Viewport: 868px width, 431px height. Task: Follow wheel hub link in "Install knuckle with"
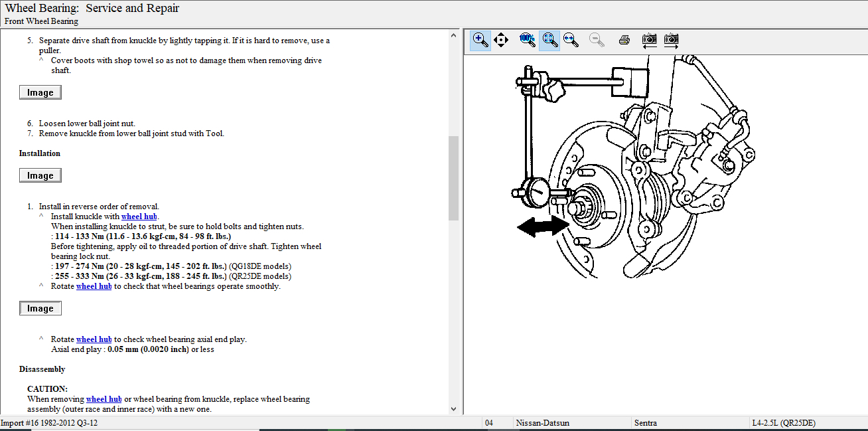tap(139, 216)
